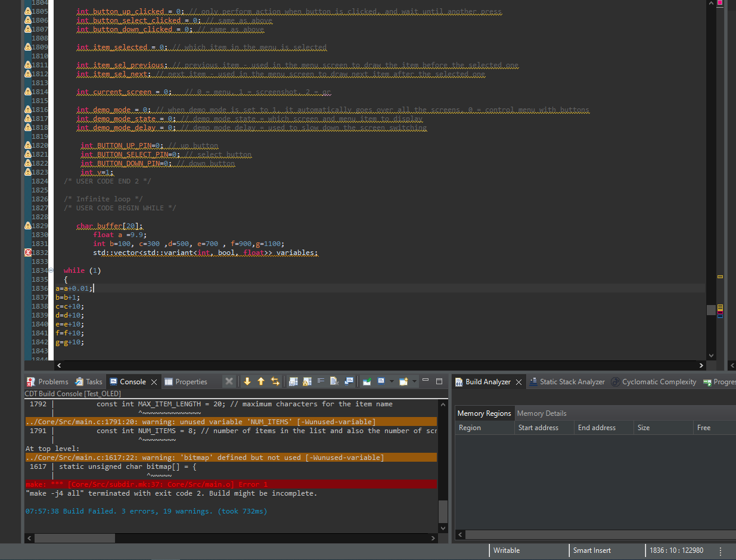
Task: Toggle the console scroll lock
Action: coord(307,382)
